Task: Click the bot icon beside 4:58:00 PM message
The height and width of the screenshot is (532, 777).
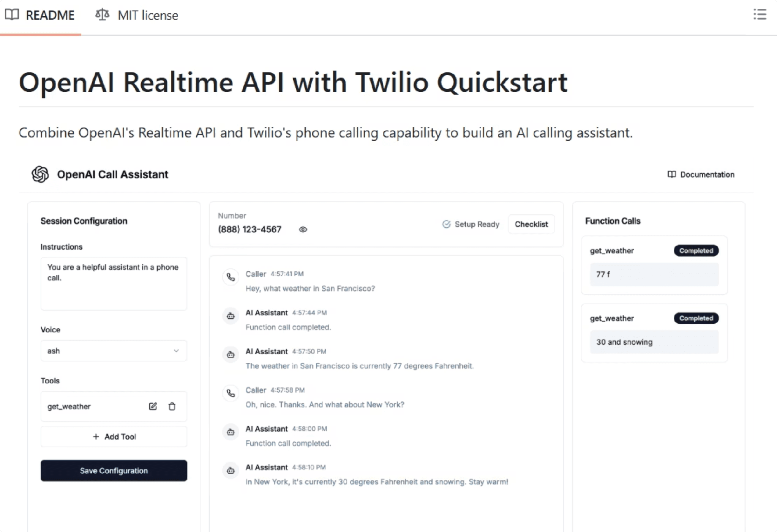Action: (x=231, y=432)
